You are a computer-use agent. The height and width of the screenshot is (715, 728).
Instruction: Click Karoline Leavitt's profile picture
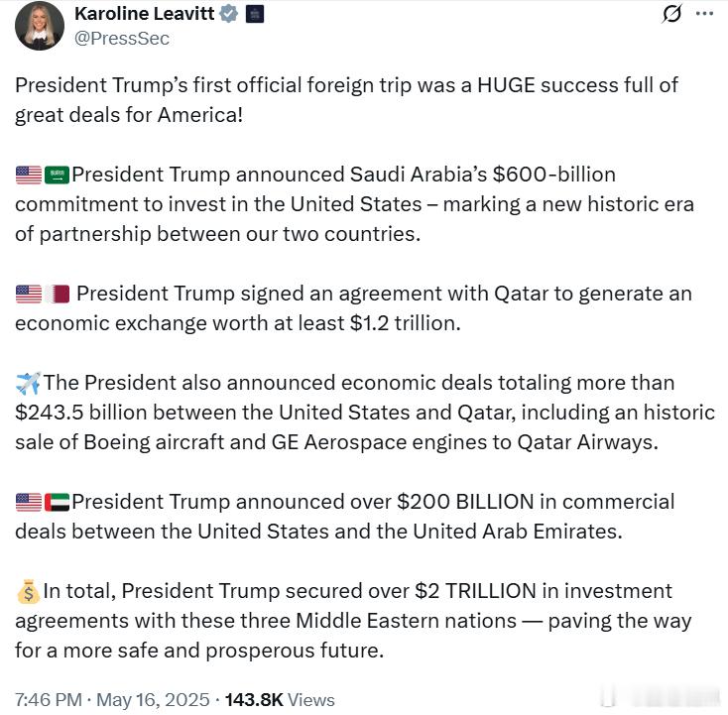click(40, 26)
